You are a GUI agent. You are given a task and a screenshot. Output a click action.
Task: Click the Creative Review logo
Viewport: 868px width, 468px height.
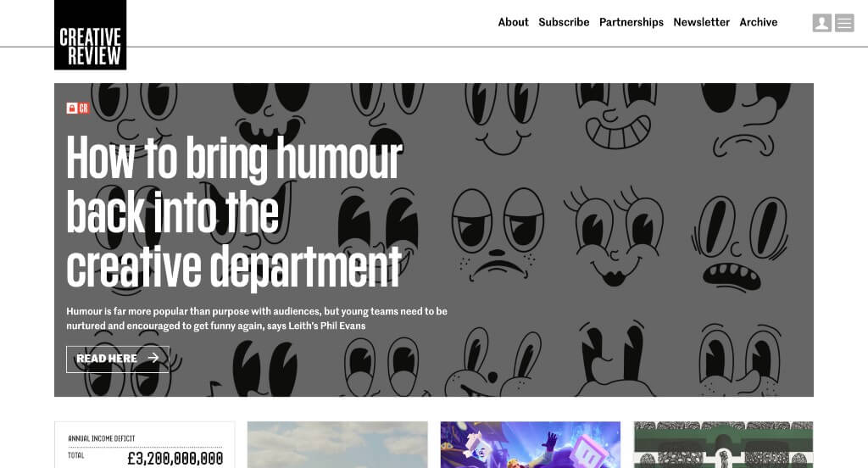point(90,35)
